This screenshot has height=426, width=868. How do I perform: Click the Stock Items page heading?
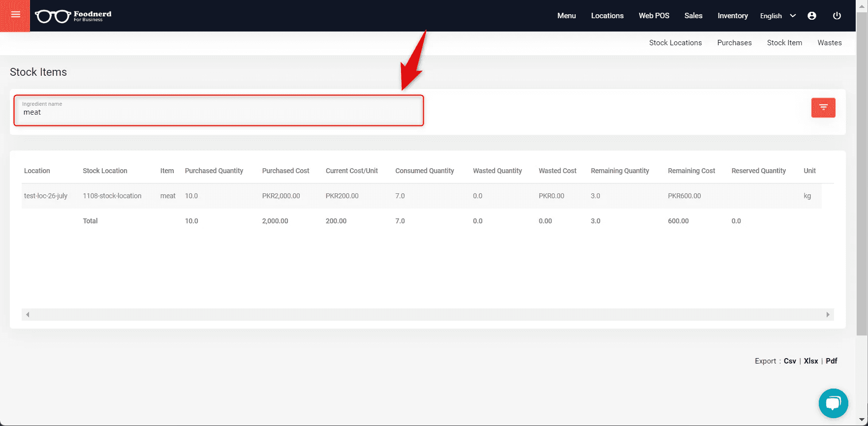click(x=38, y=72)
